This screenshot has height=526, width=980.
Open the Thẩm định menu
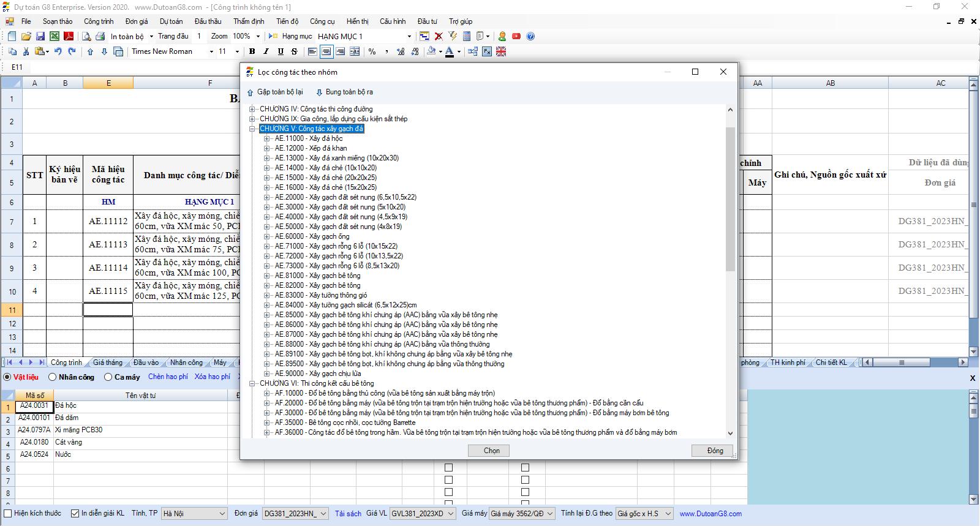pyautogui.click(x=249, y=21)
